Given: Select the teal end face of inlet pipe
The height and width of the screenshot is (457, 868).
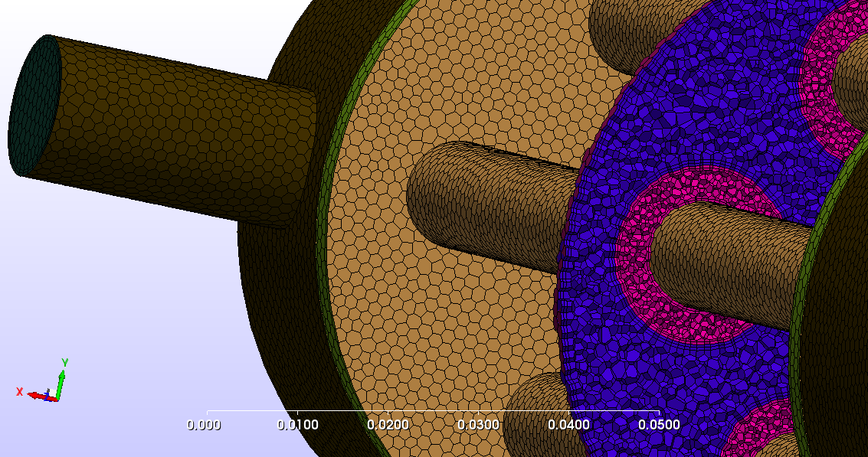Looking at the screenshot, I should (x=34, y=105).
